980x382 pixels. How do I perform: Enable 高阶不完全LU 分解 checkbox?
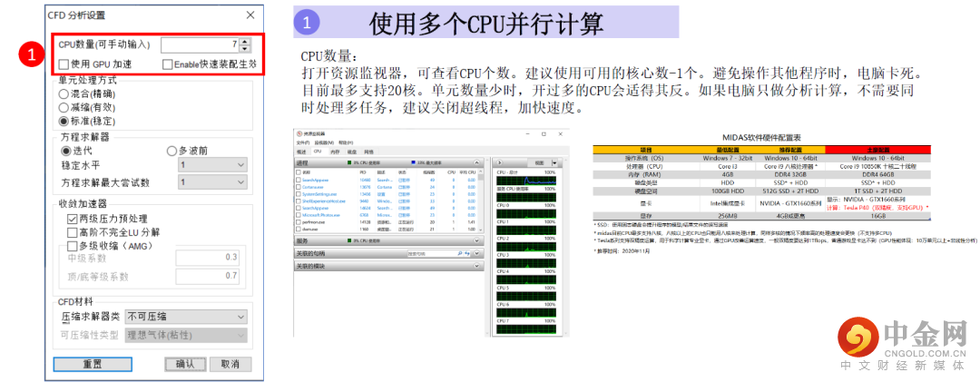[x=73, y=232]
